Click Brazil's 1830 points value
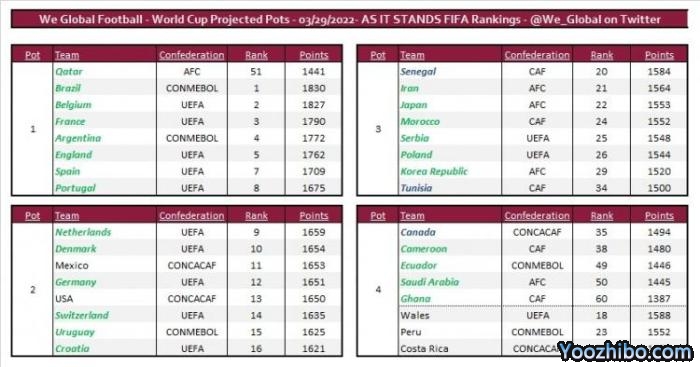The height and width of the screenshot is (367, 700). (x=313, y=88)
